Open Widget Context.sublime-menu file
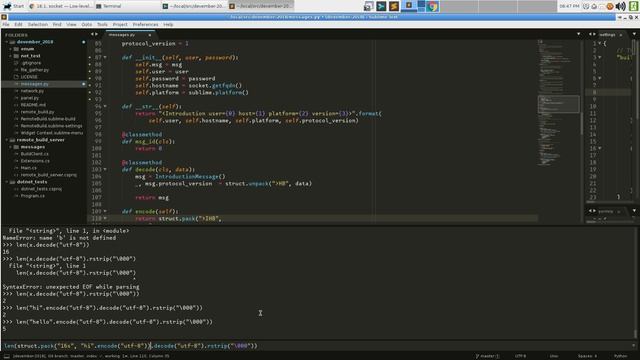This screenshot has height=360, width=640. (51, 133)
